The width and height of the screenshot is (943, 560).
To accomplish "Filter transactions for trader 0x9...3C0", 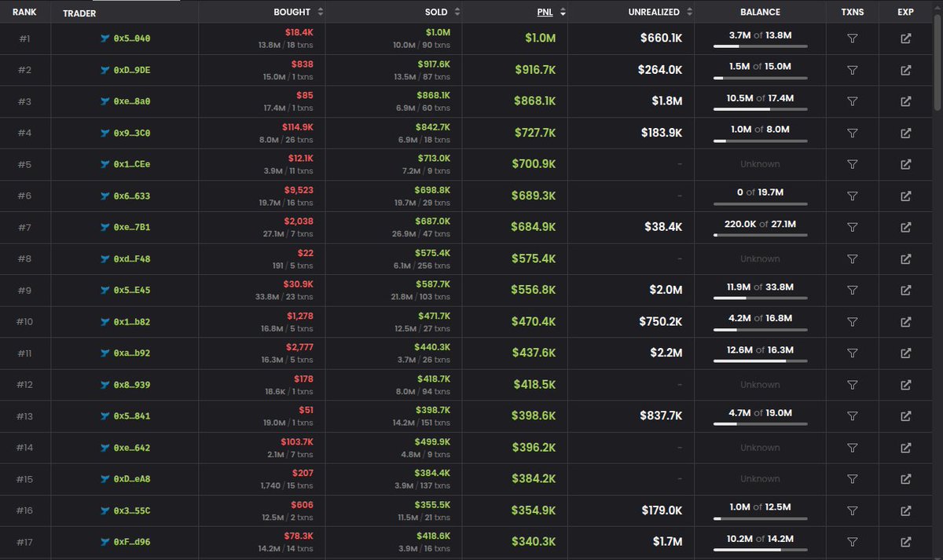I will point(852,133).
